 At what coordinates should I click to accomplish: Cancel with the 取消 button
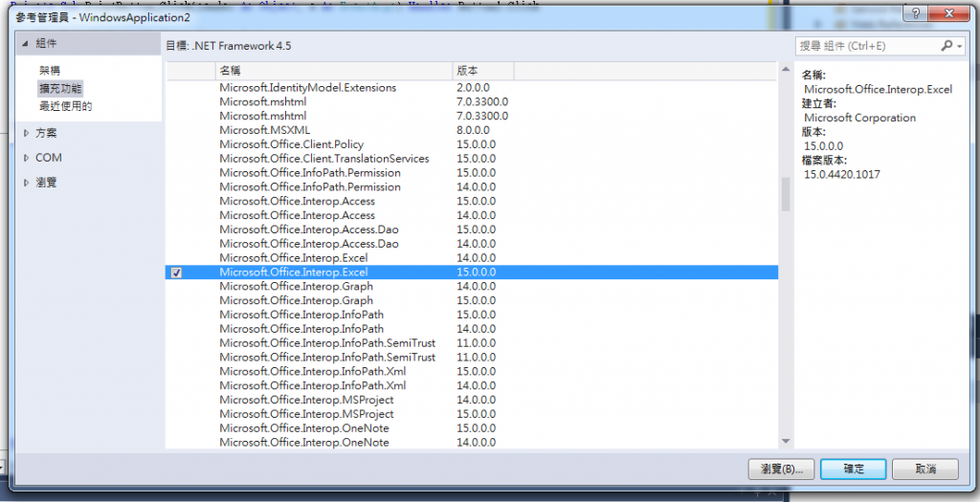click(x=925, y=469)
